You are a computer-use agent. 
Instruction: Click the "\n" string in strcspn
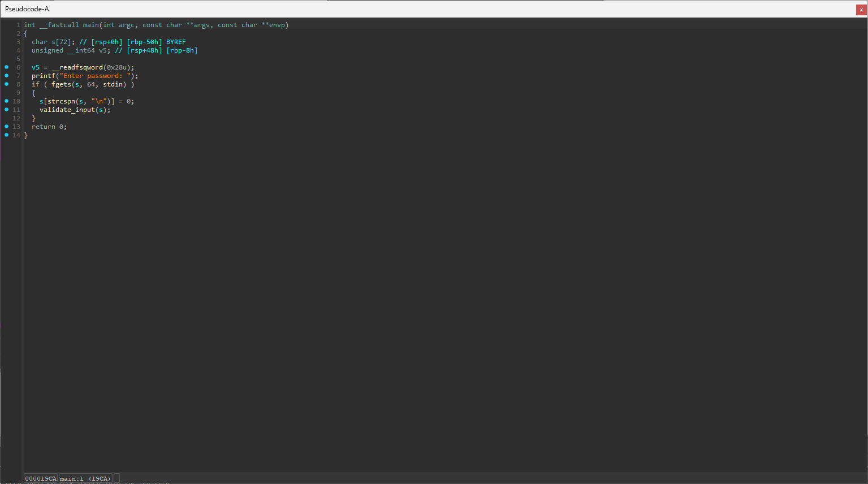pyautogui.click(x=99, y=101)
